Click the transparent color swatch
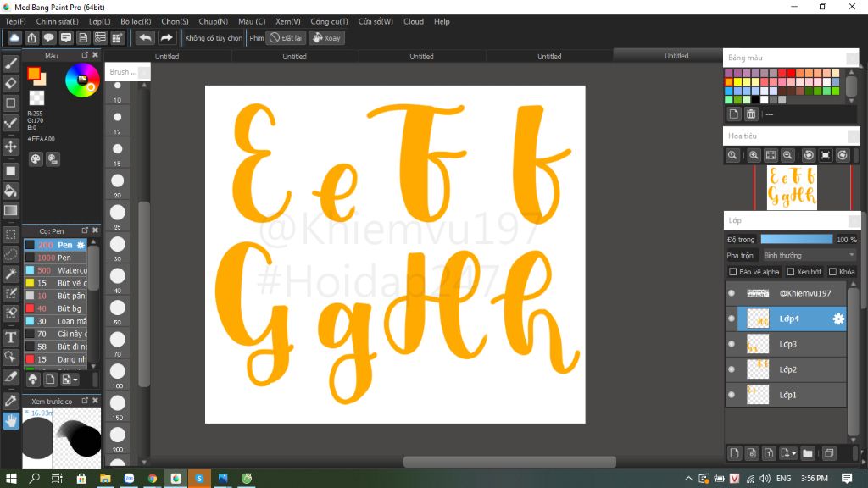The width and height of the screenshot is (868, 488). coord(36,98)
